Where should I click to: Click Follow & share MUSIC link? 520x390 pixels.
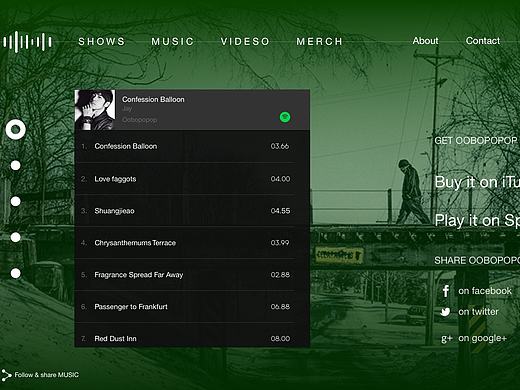pos(47,375)
